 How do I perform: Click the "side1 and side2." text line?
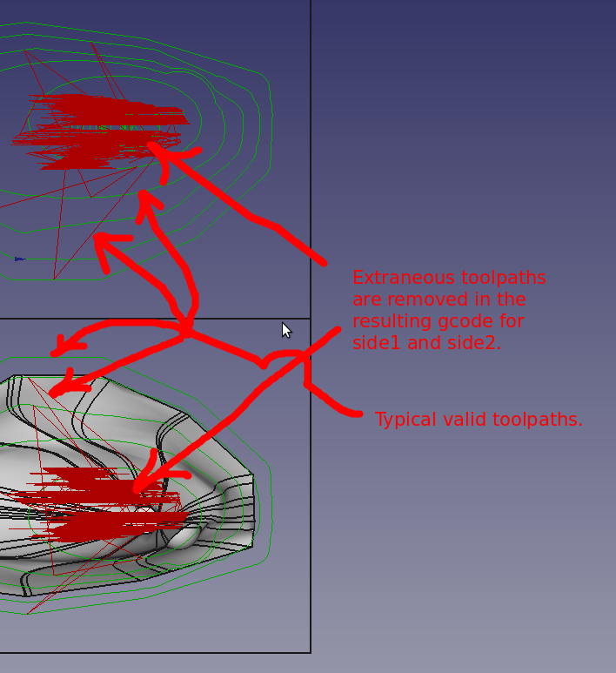click(x=425, y=343)
